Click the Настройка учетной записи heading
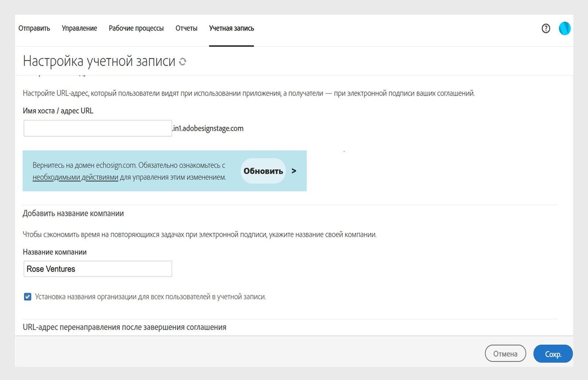 pos(99,61)
